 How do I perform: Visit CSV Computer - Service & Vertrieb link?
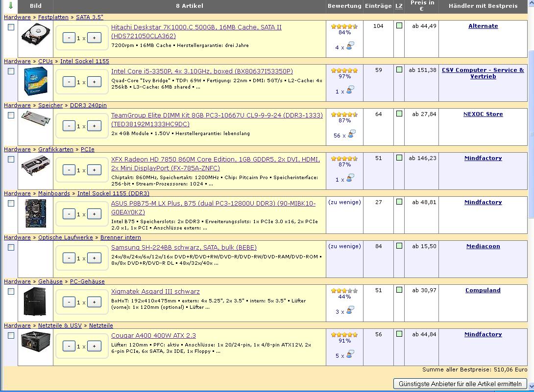click(483, 73)
